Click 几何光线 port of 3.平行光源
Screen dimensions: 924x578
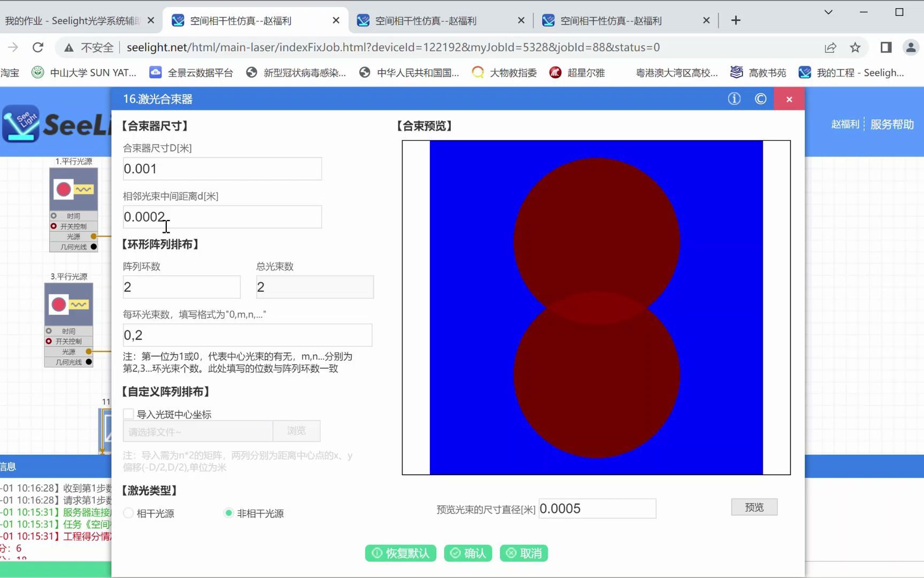[89, 362]
